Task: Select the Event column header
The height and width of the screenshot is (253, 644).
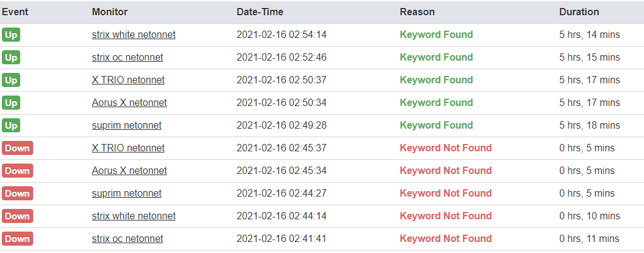Action: 15,12
